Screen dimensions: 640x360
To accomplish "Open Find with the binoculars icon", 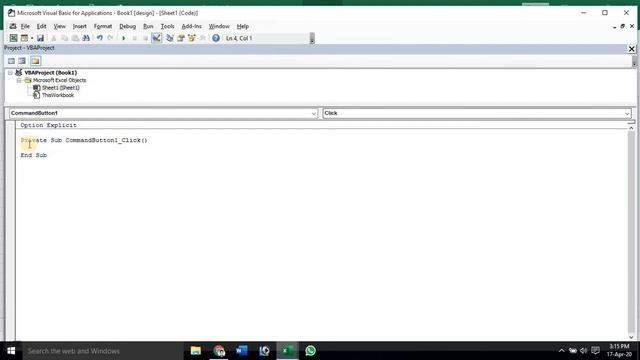I will tap(86, 38).
